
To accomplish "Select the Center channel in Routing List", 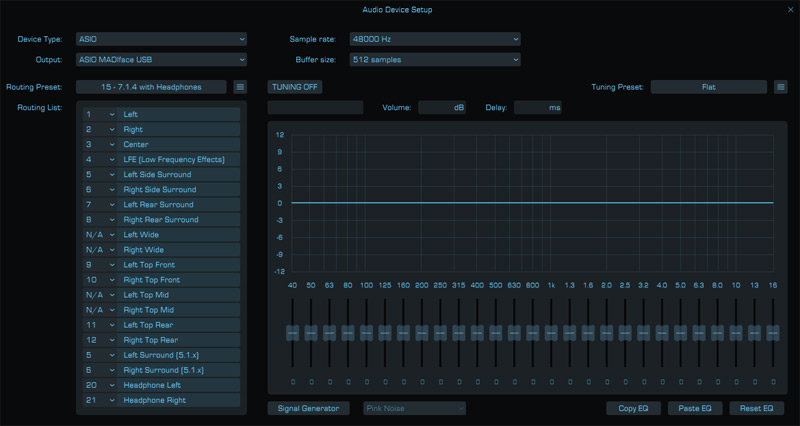I will point(178,144).
